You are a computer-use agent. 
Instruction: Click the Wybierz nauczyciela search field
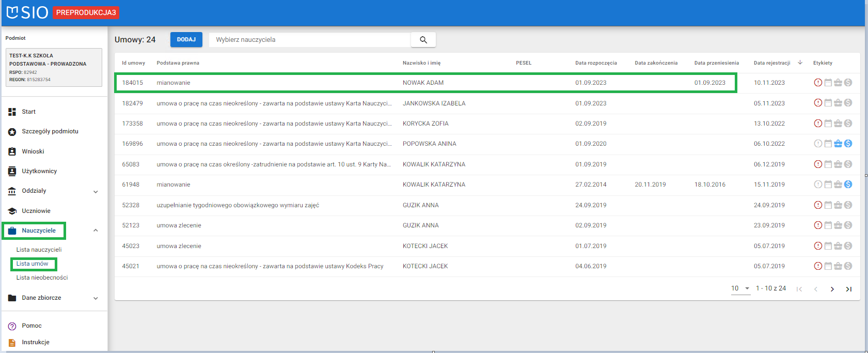pyautogui.click(x=310, y=40)
